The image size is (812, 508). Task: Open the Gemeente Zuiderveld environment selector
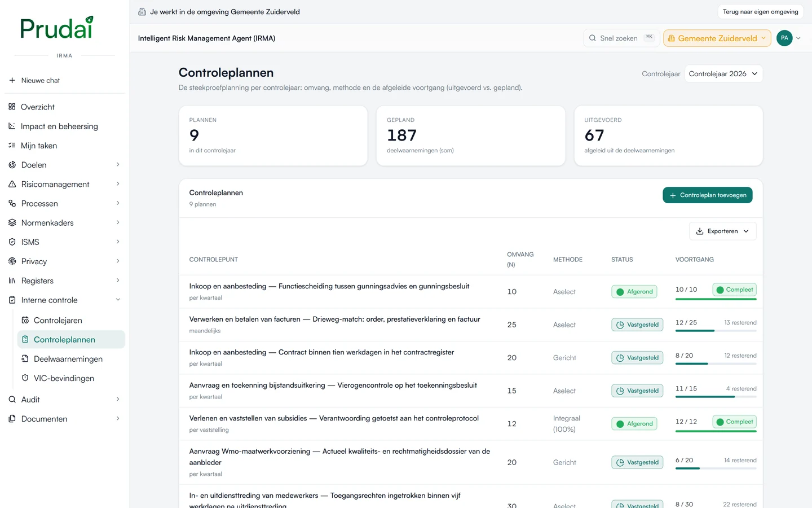pyautogui.click(x=717, y=38)
